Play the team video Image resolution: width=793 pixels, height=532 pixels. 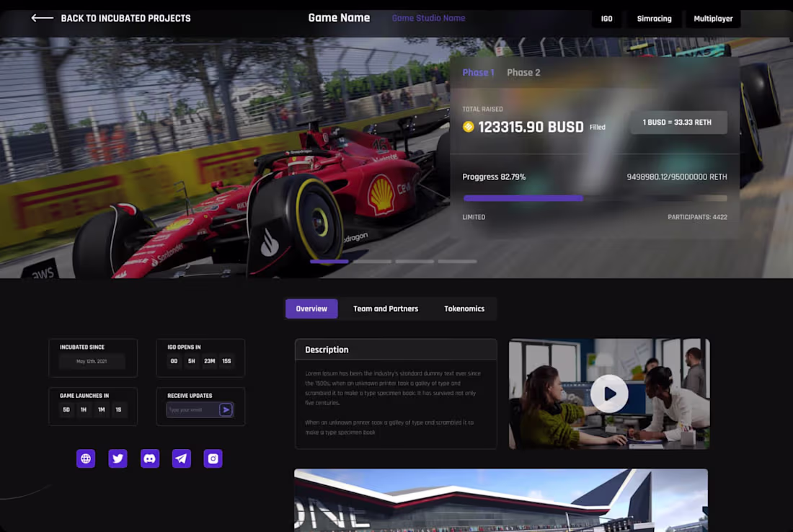(x=609, y=394)
